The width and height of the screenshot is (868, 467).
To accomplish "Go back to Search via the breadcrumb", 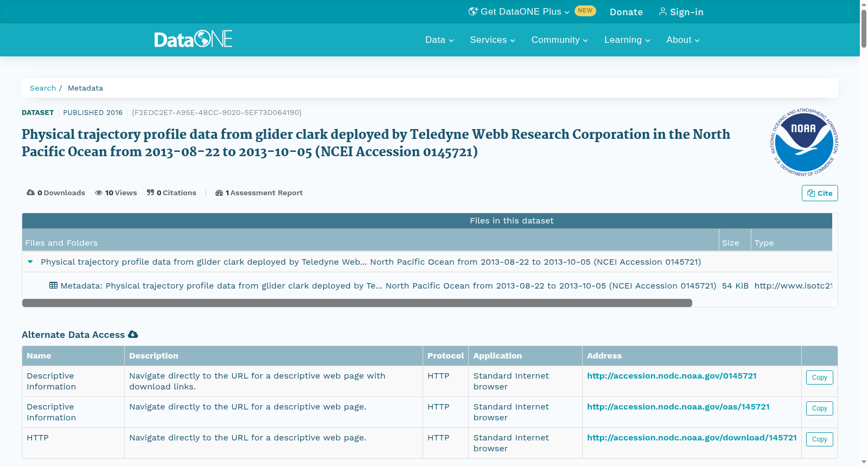I will (43, 88).
